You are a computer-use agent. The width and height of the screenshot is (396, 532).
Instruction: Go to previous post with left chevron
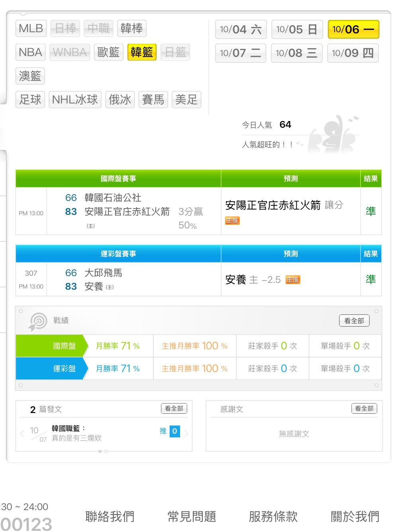tap(22, 433)
